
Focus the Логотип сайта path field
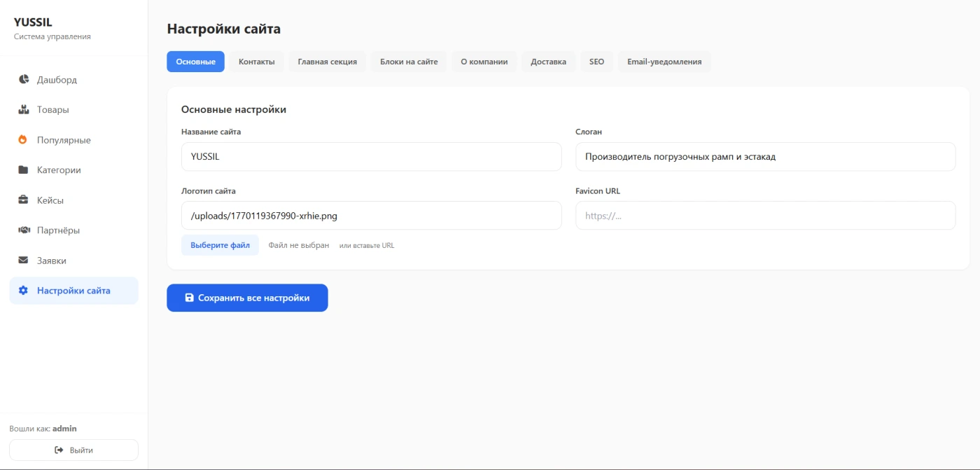click(x=371, y=216)
